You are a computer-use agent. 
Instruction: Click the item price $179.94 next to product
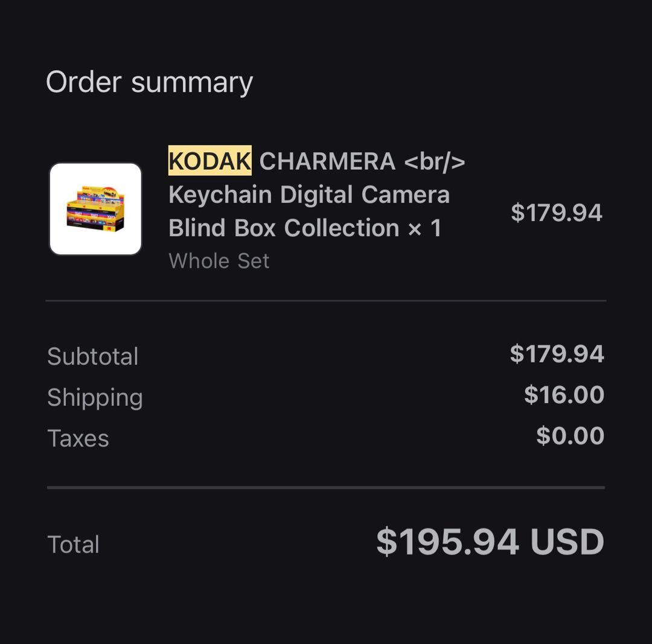(x=556, y=213)
